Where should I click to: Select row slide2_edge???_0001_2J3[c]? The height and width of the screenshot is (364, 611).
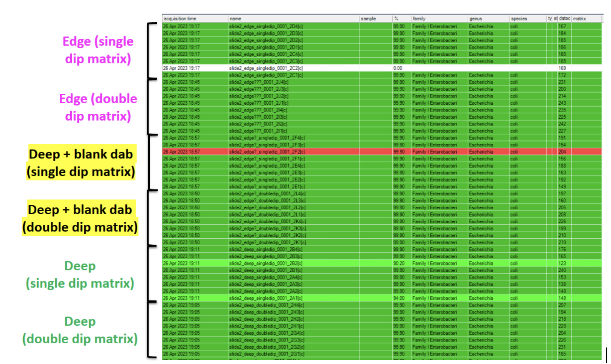click(x=382, y=89)
